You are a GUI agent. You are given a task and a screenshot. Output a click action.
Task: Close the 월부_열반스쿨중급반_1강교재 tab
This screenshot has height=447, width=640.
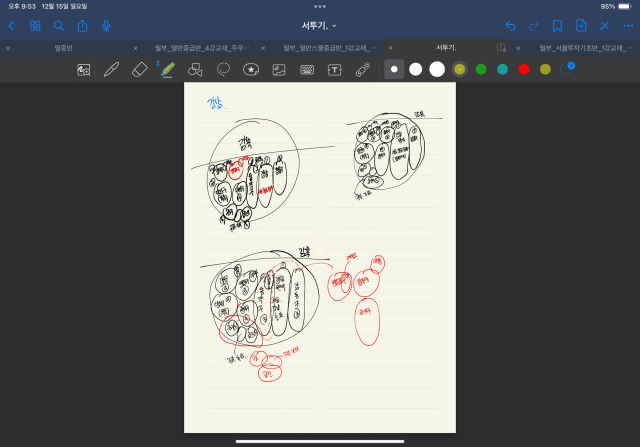coord(263,48)
